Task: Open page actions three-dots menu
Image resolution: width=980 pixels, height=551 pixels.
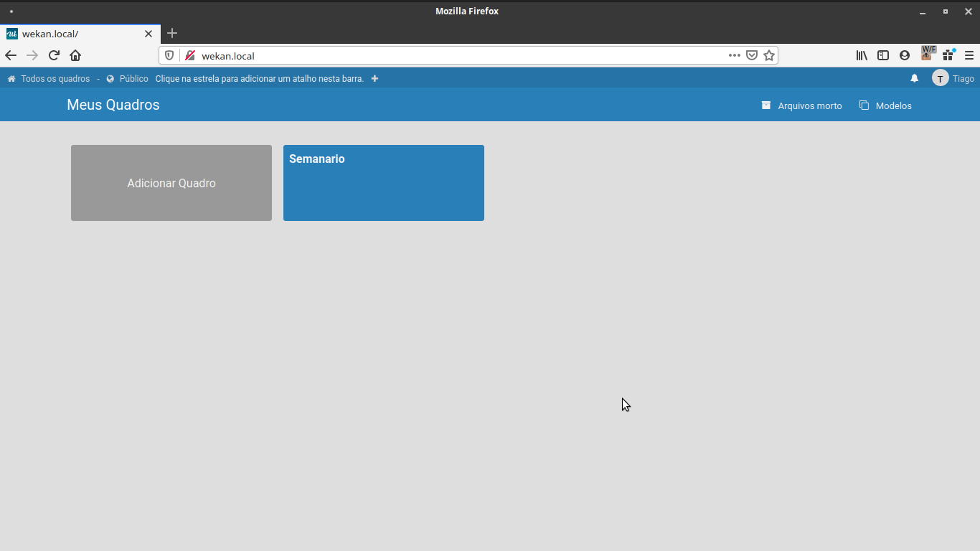Action: [734, 55]
